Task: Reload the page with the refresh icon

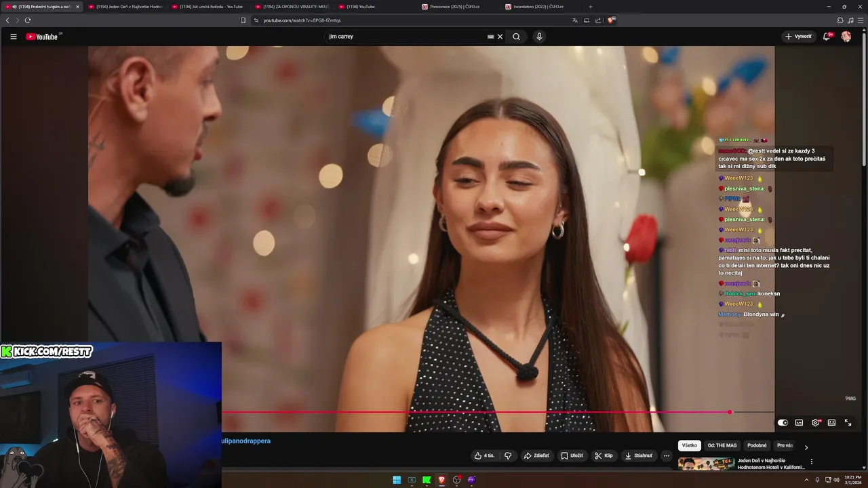Action: (x=27, y=20)
